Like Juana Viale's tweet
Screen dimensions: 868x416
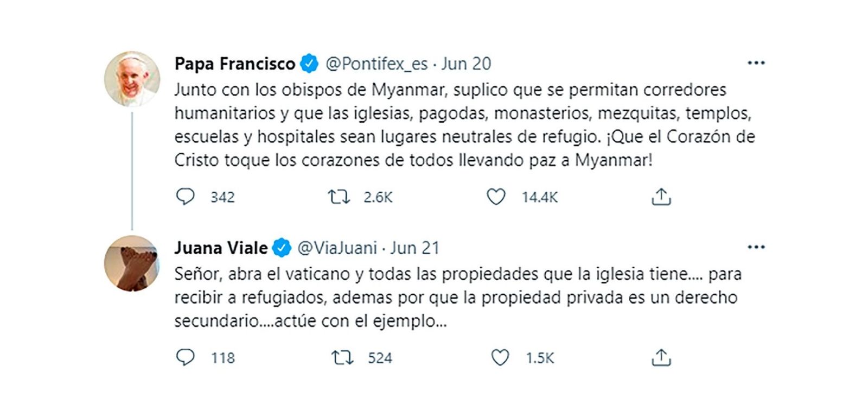(x=500, y=357)
